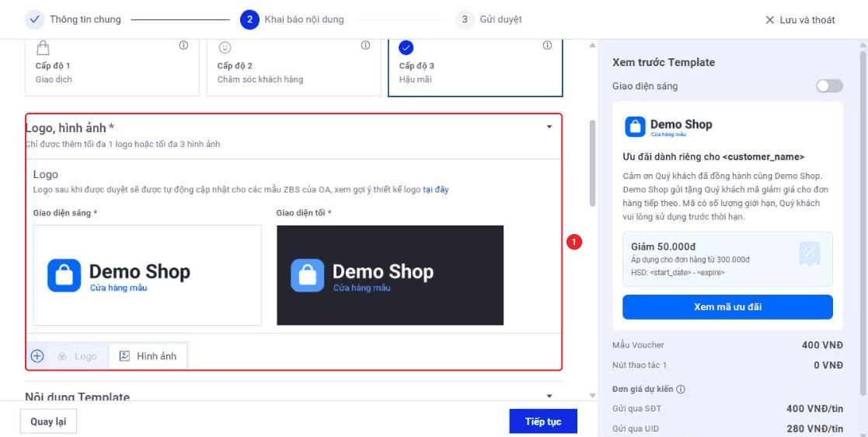Click the form scrollbar down arrow
The height and width of the screenshot is (437, 868).
click(x=592, y=396)
